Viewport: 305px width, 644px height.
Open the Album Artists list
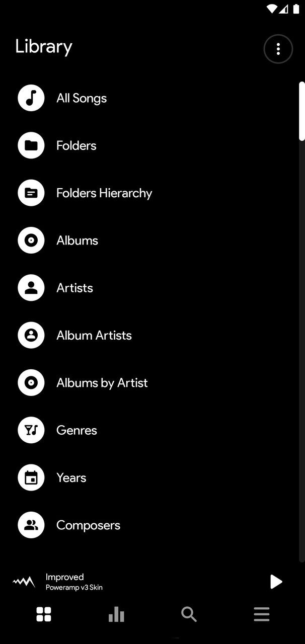click(x=94, y=336)
